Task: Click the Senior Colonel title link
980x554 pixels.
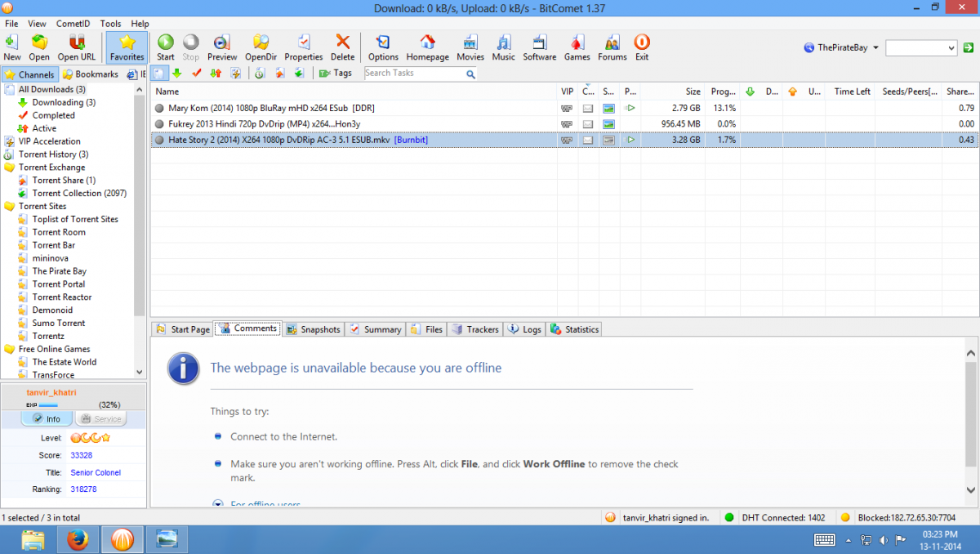Action: coord(96,472)
